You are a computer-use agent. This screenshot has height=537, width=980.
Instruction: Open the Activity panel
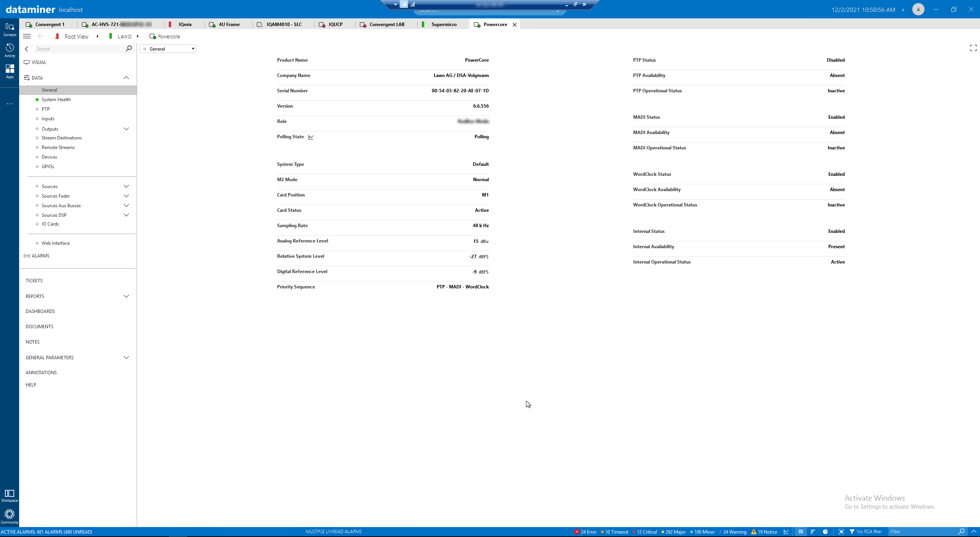[x=10, y=50]
